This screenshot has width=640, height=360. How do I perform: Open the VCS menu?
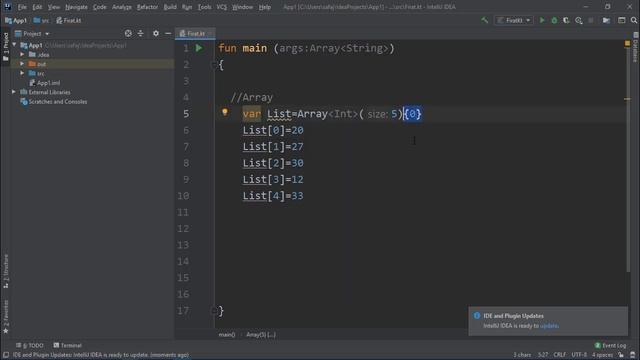pos(222,7)
